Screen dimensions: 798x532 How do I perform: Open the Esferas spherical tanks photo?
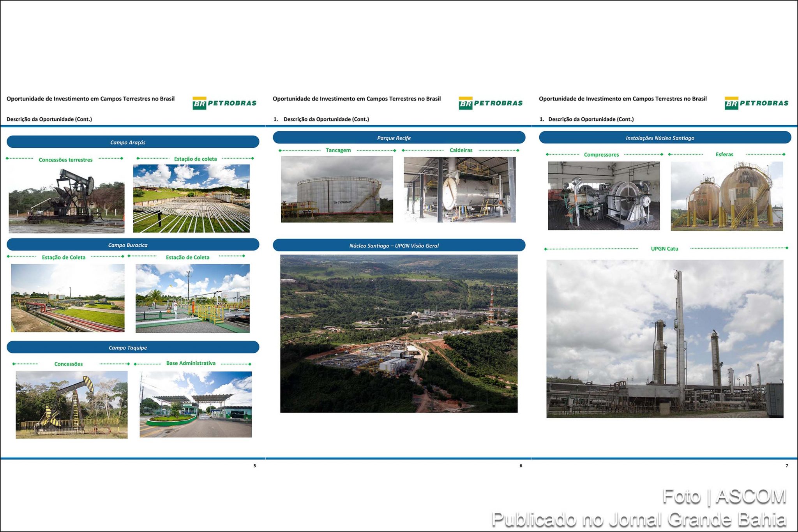pyautogui.click(x=727, y=196)
